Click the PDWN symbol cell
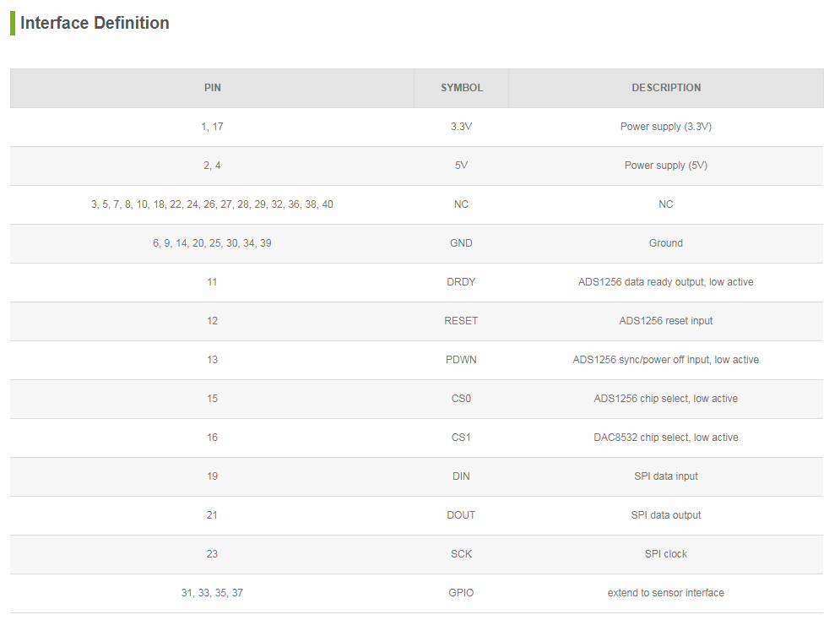This screenshot has width=840, height=631. [x=461, y=360]
